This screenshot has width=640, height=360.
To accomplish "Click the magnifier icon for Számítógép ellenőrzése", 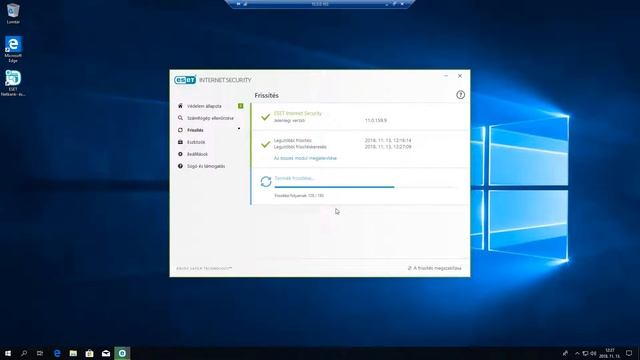I will click(x=180, y=118).
